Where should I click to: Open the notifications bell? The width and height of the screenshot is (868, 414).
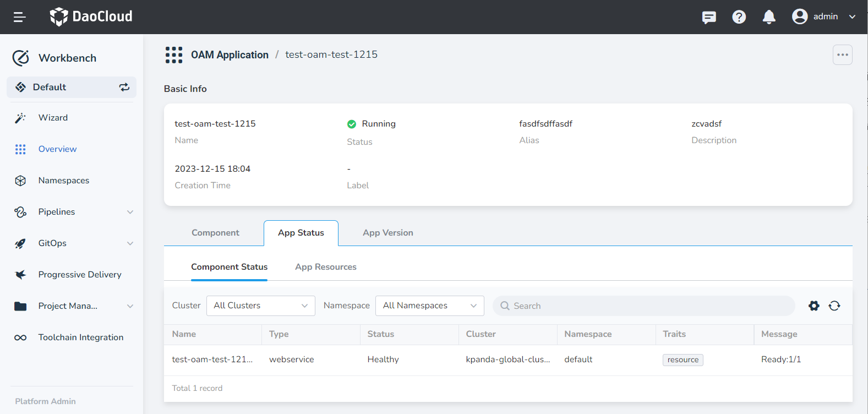click(769, 17)
